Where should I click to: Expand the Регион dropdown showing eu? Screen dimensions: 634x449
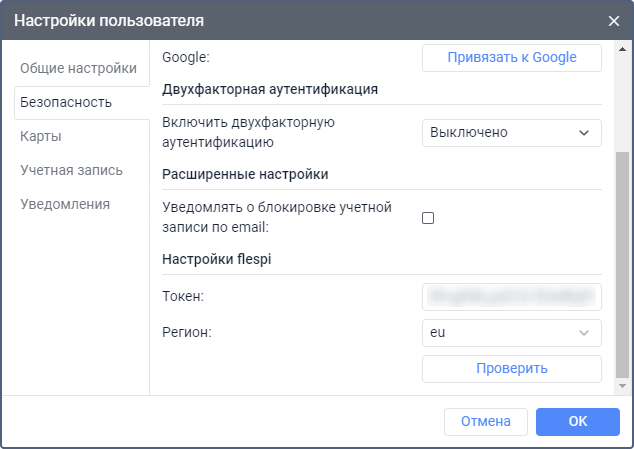pos(511,333)
